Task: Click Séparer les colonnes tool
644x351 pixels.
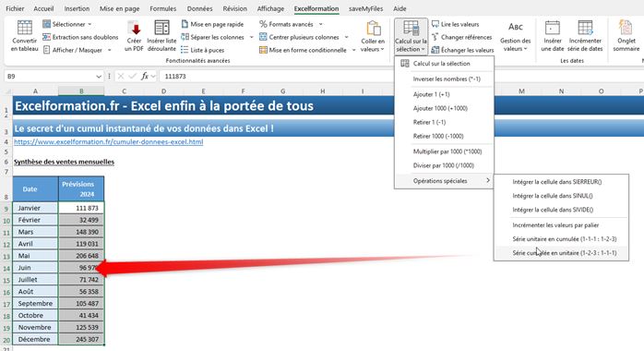Action: click(x=213, y=37)
